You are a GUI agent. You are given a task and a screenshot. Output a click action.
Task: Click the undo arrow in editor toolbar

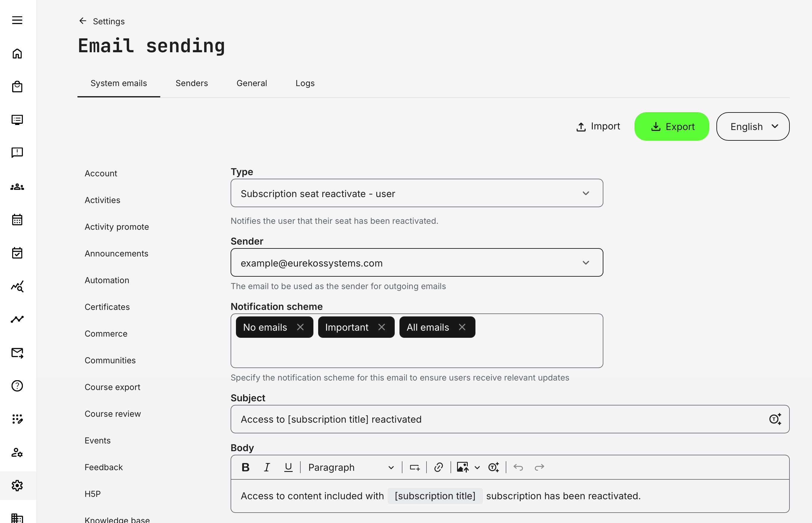(x=518, y=467)
